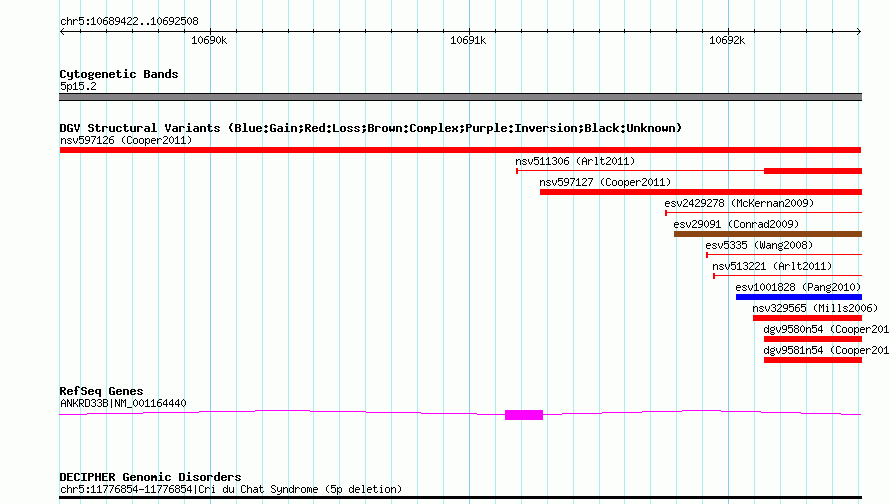The width and height of the screenshot is (890, 504).
Task: Click the red nsv329565 variant bar
Action: coord(807,318)
